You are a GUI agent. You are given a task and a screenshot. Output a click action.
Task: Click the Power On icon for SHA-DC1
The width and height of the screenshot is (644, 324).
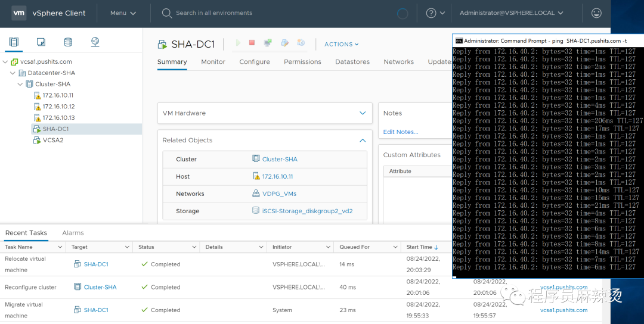238,43
